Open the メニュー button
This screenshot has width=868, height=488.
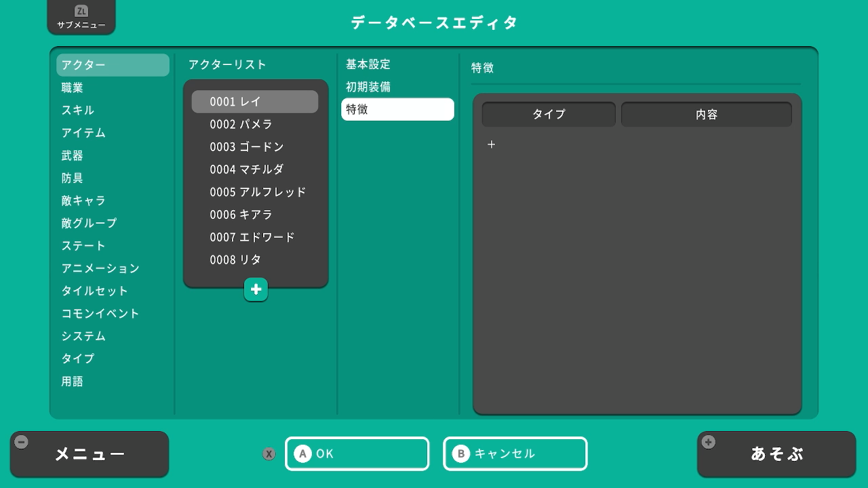(x=90, y=454)
